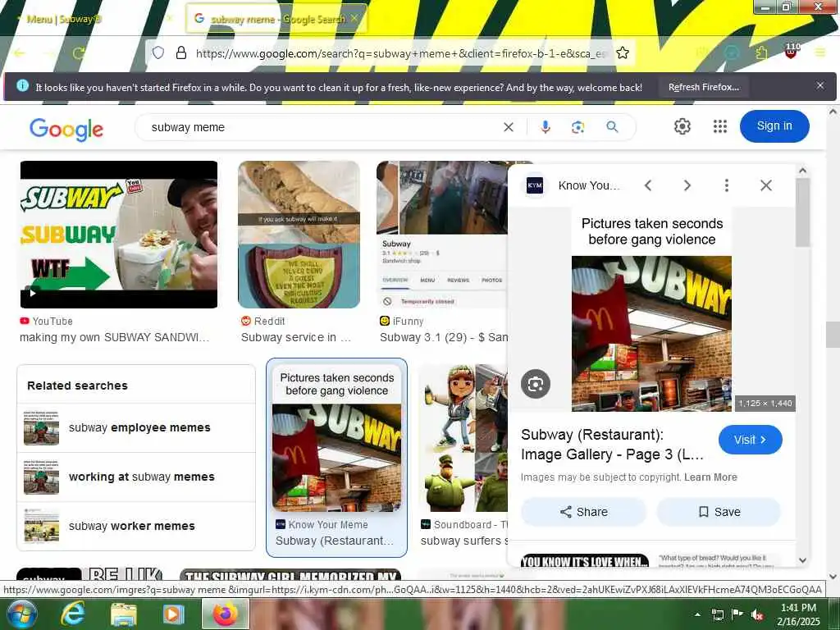Screen dimensions: 840x630
Task: Open the Firefox hamburger menu
Action: click(x=820, y=52)
